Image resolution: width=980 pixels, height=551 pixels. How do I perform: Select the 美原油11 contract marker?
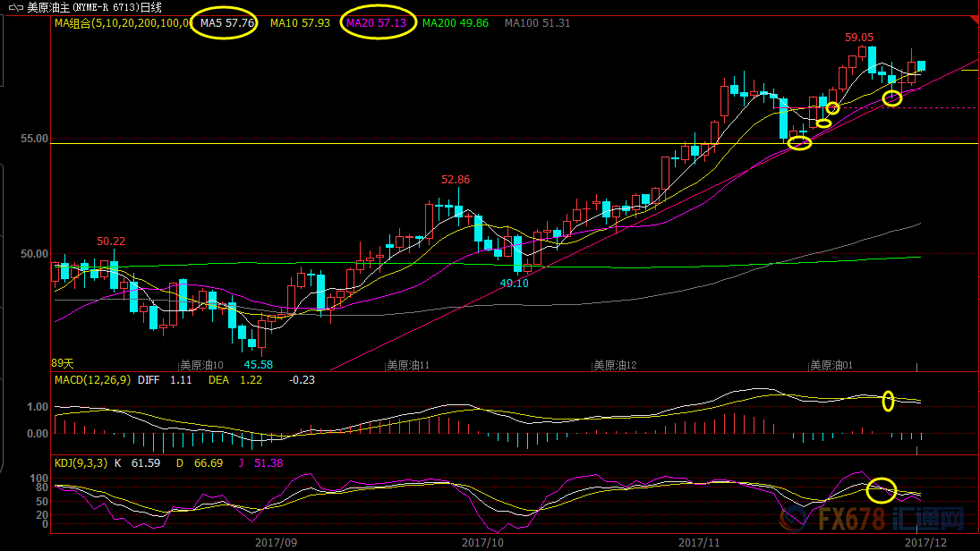407,365
